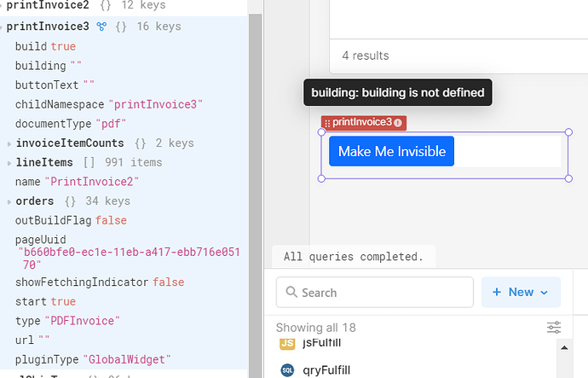Click the '4 results' text
The height and width of the screenshot is (378, 588).
point(366,56)
